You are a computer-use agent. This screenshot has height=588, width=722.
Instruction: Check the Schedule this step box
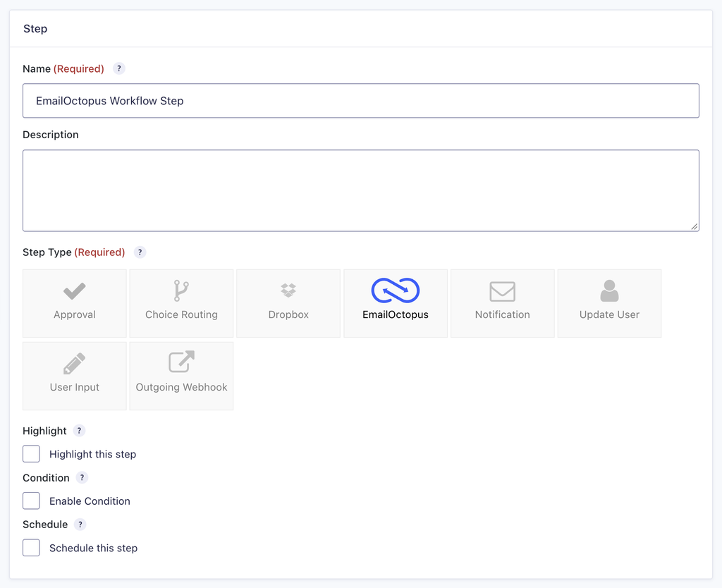point(31,548)
